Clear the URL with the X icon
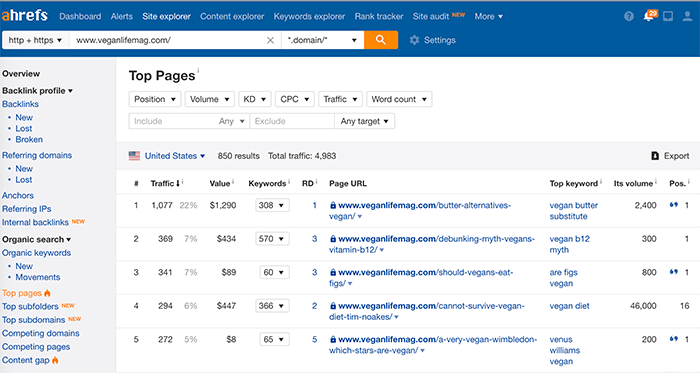The image size is (700, 373). coord(270,40)
